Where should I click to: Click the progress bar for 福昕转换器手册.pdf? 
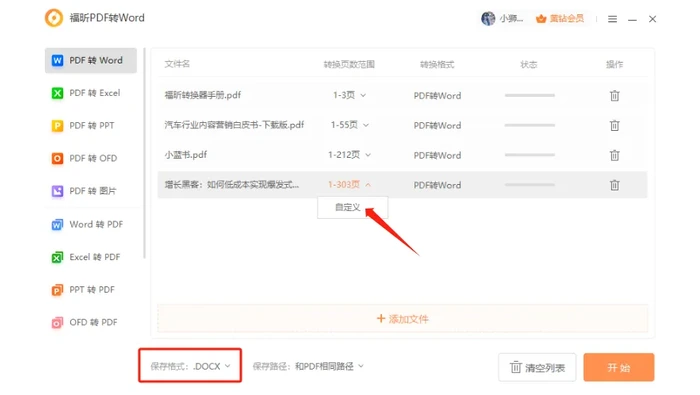[x=529, y=95]
